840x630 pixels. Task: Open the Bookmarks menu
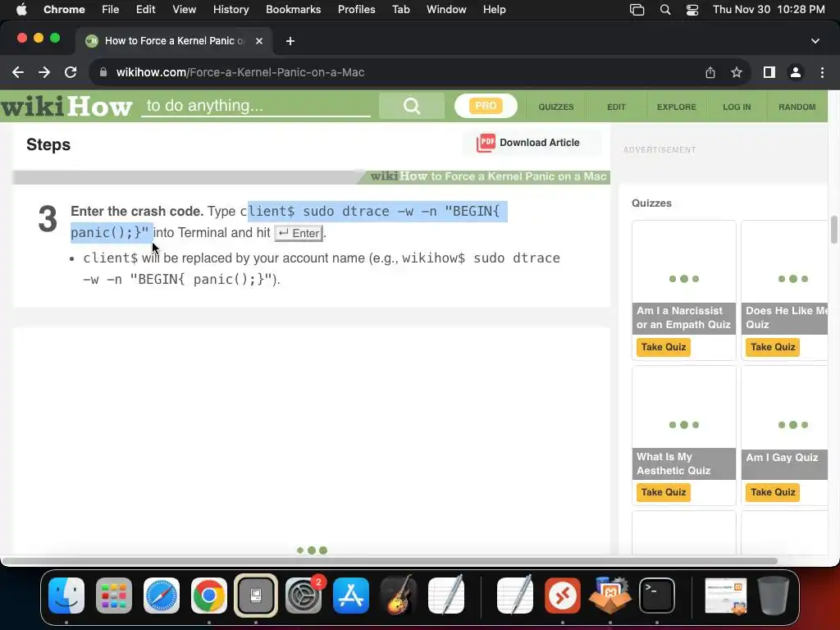[x=293, y=9]
